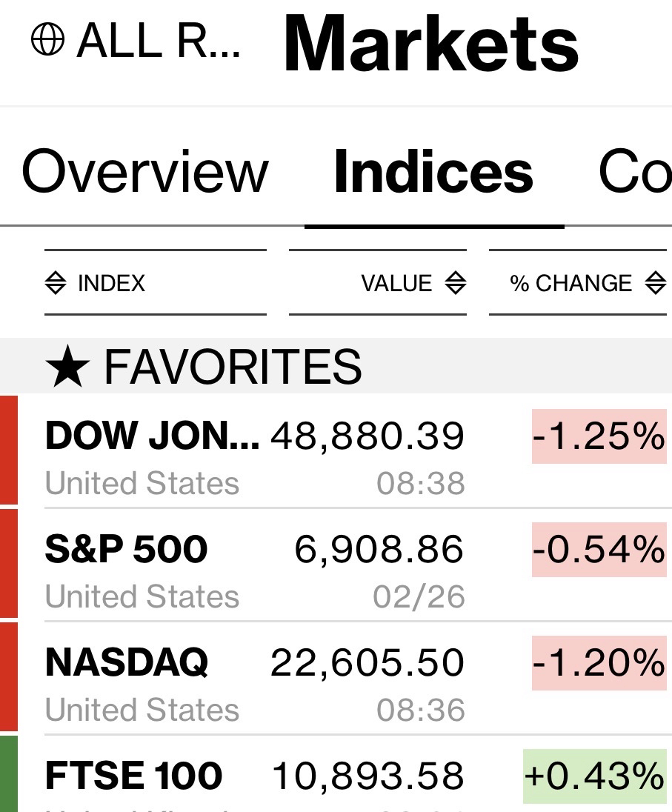Sort the table by INDEX column
The width and height of the screenshot is (672, 812).
pos(111,283)
